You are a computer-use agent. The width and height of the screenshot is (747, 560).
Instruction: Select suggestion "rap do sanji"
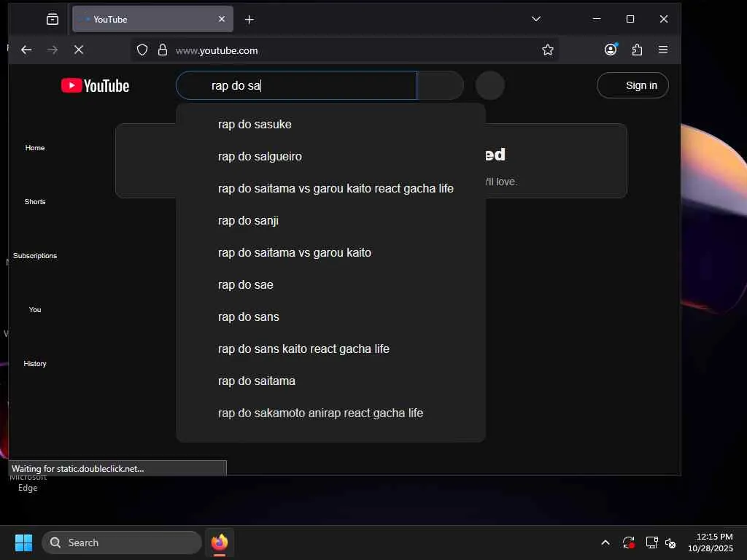[330, 220]
